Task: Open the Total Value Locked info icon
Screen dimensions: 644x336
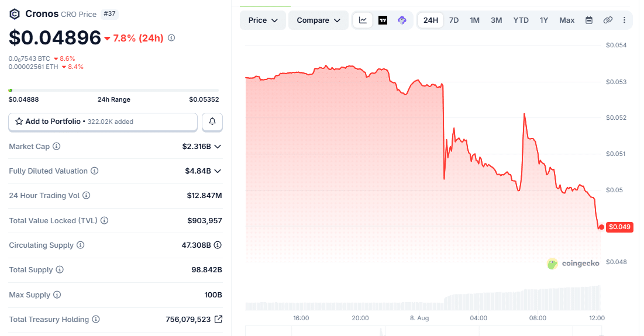Action: 104,221
